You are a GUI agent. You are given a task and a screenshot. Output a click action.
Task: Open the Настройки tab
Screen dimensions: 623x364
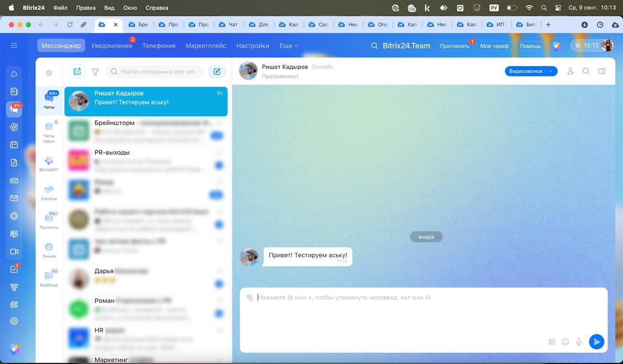(253, 46)
